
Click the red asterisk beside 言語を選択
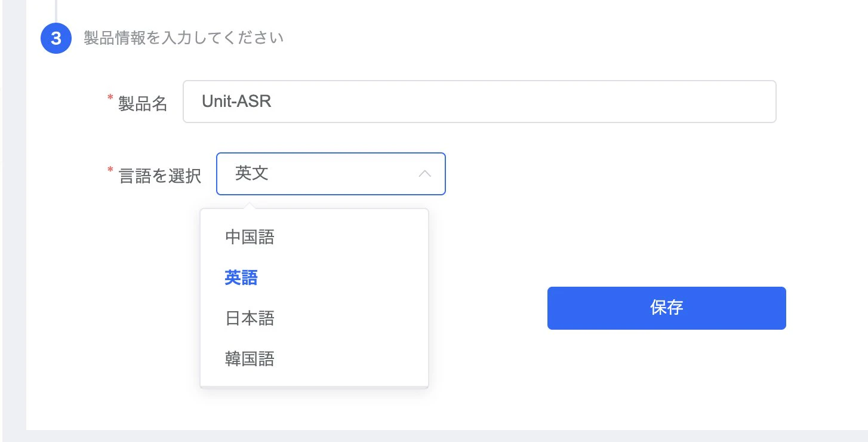click(x=110, y=170)
